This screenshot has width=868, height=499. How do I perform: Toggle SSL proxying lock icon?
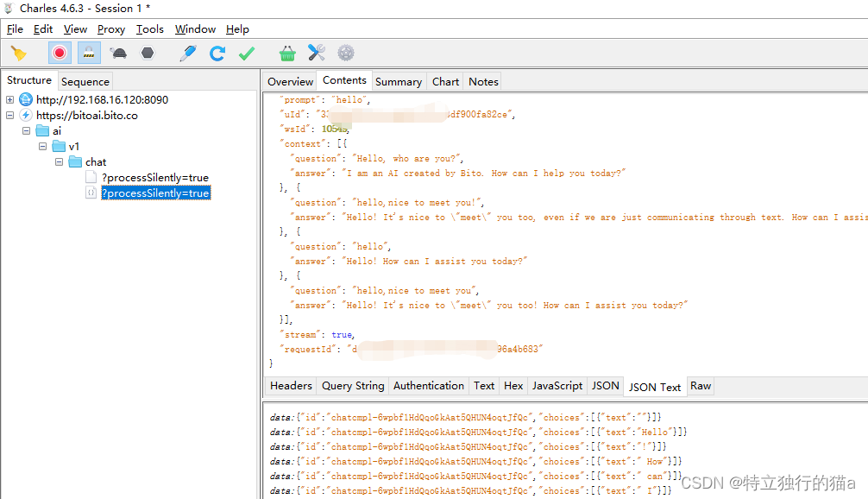coord(89,54)
